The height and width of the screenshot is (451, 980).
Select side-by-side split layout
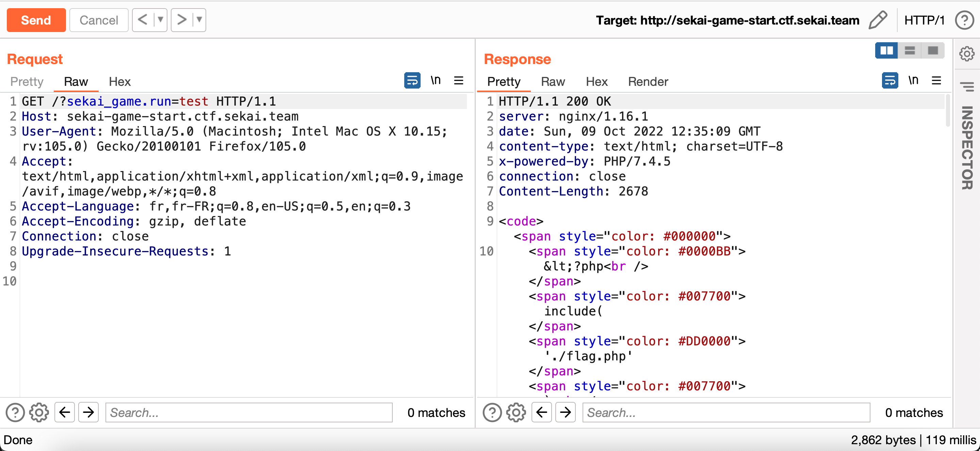tap(886, 50)
